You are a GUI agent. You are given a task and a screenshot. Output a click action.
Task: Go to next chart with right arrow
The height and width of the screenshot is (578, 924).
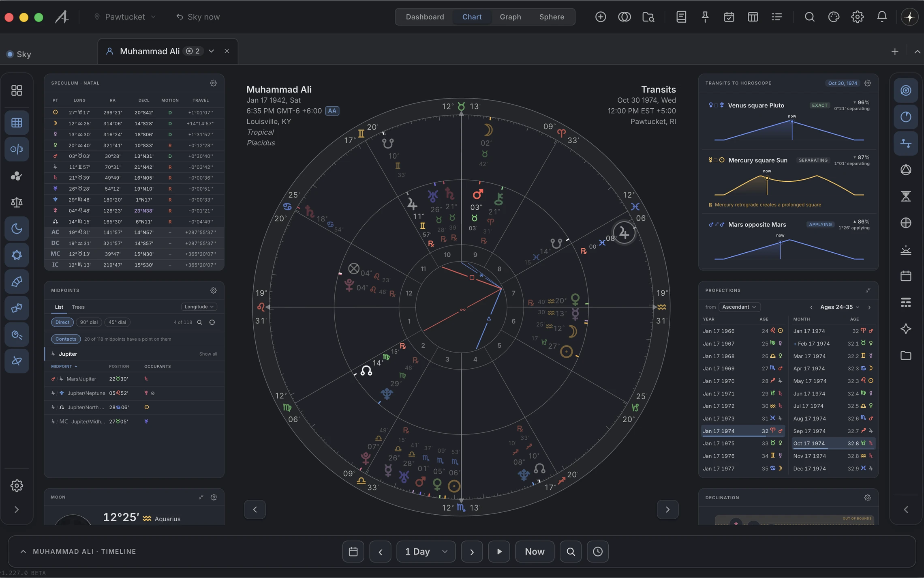tap(667, 509)
